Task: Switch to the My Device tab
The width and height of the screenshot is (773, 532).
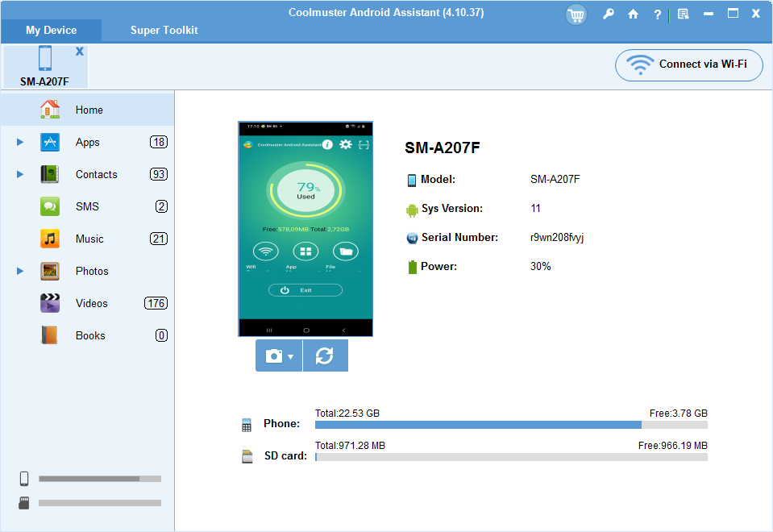Action: click(x=52, y=31)
